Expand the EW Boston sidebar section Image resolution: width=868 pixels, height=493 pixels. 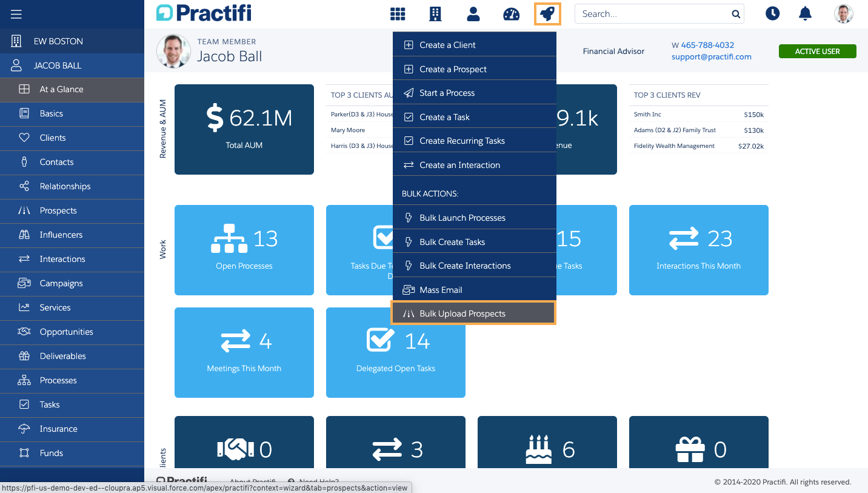58,41
